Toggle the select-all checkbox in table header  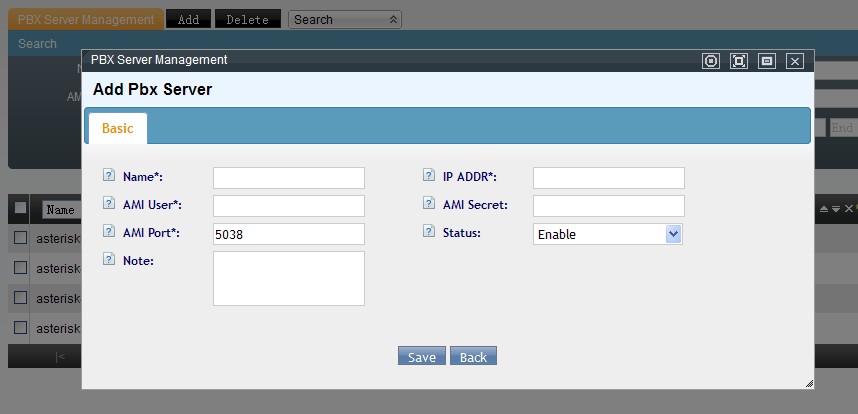pos(20,208)
